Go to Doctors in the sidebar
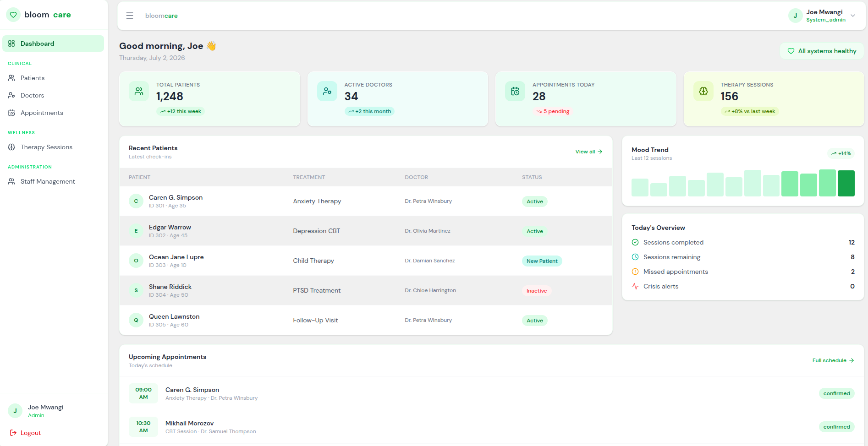 (53, 95)
